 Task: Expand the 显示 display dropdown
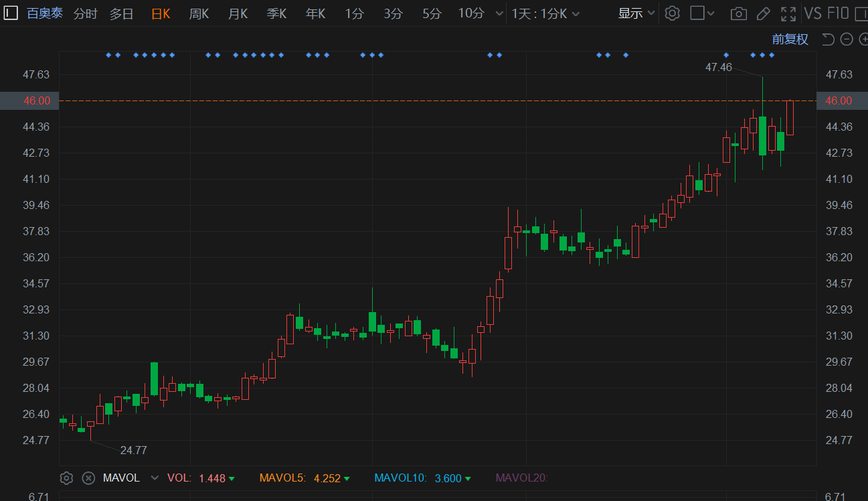[x=636, y=13]
